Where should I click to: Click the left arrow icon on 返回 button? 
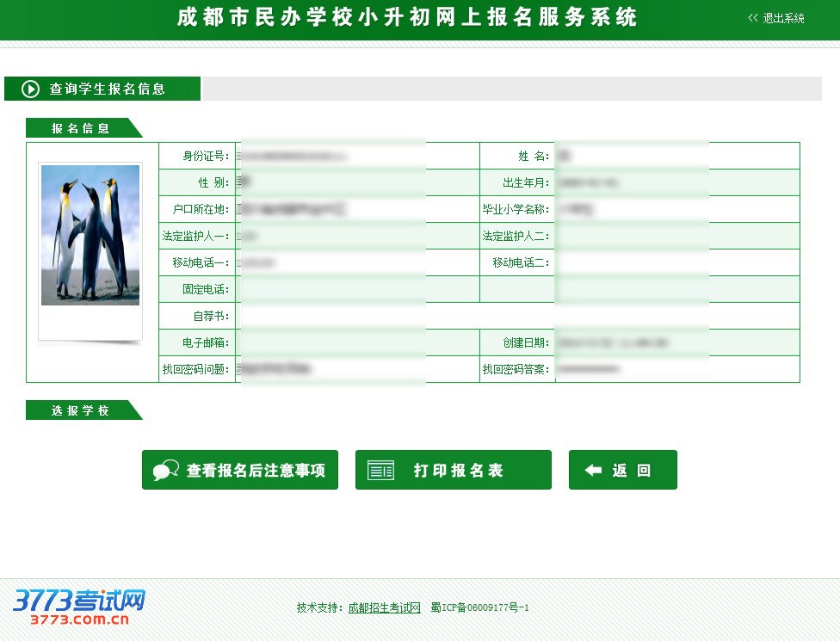click(x=593, y=471)
